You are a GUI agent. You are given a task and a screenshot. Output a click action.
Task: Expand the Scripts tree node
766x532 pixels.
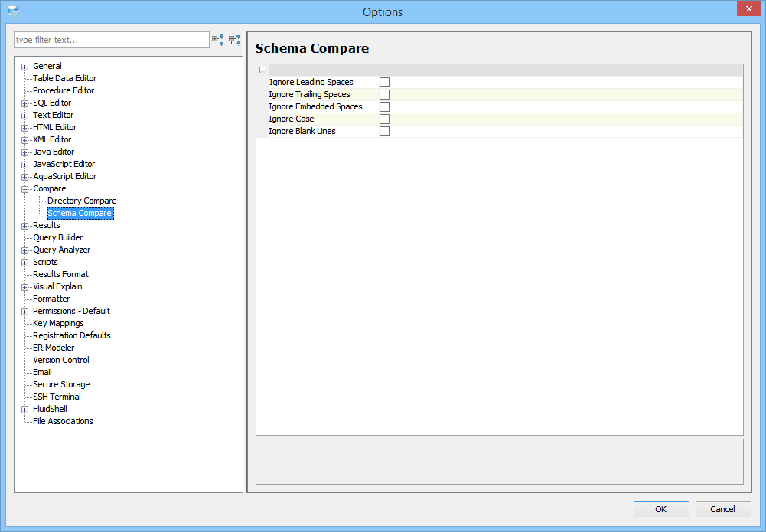coord(25,263)
